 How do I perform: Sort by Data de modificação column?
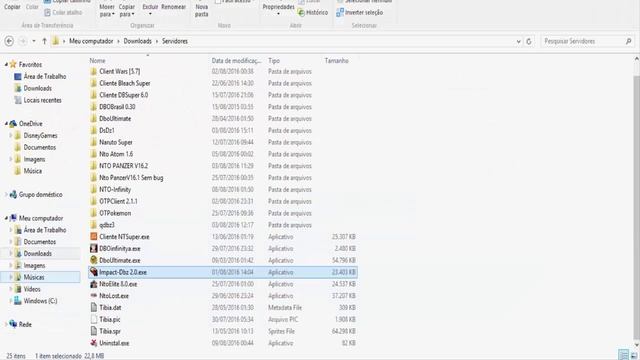pyautogui.click(x=236, y=60)
